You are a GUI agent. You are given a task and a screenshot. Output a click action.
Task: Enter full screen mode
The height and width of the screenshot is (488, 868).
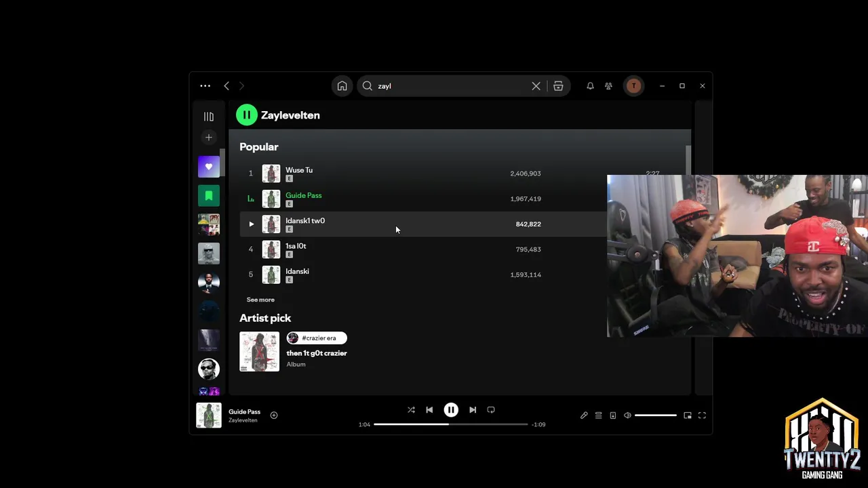[702, 415]
